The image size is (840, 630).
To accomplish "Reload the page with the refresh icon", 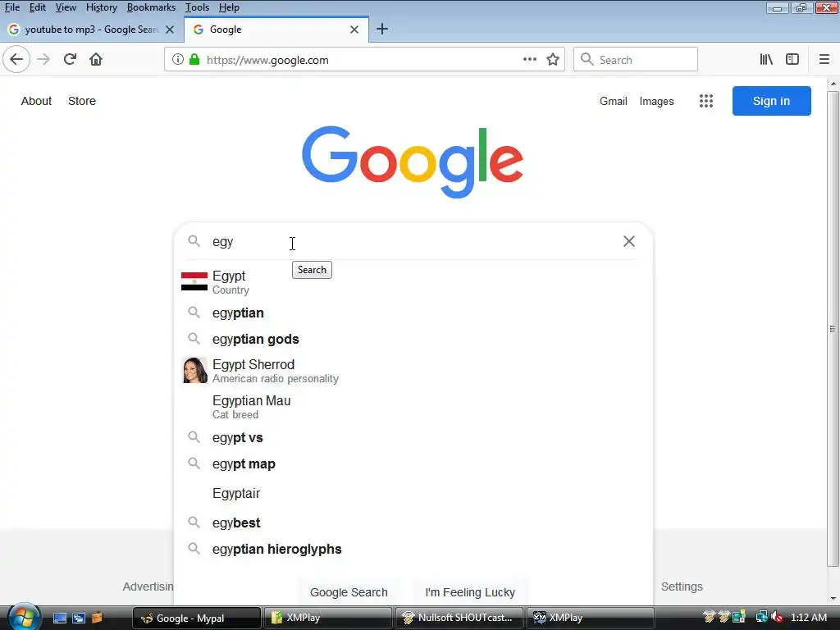I will (70, 59).
